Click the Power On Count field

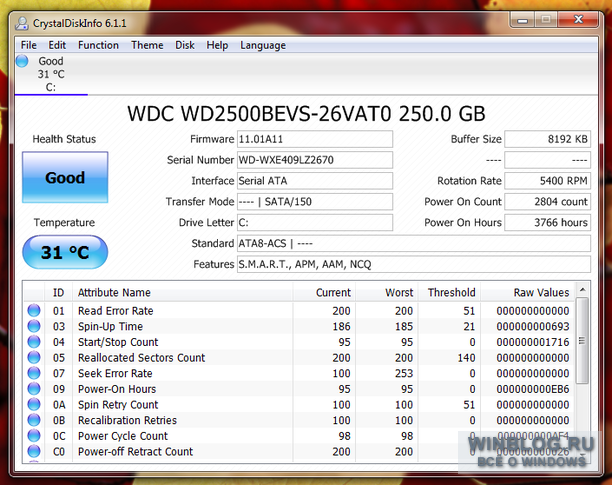(548, 202)
